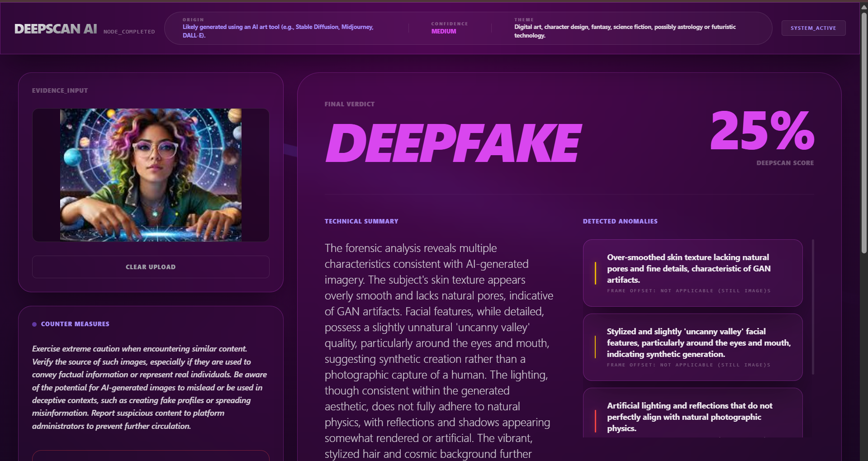Click the SYSTEM_ACTIVE status badge

pyautogui.click(x=813, y=28)
